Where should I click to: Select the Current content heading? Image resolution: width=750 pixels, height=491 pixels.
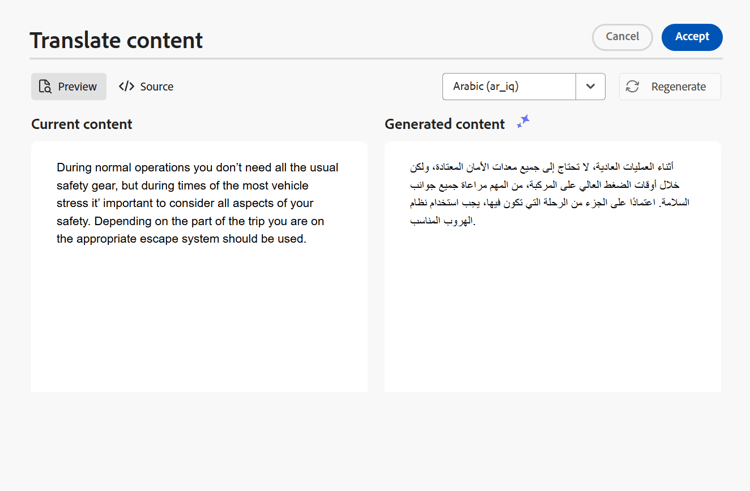[x=82, y=124]
